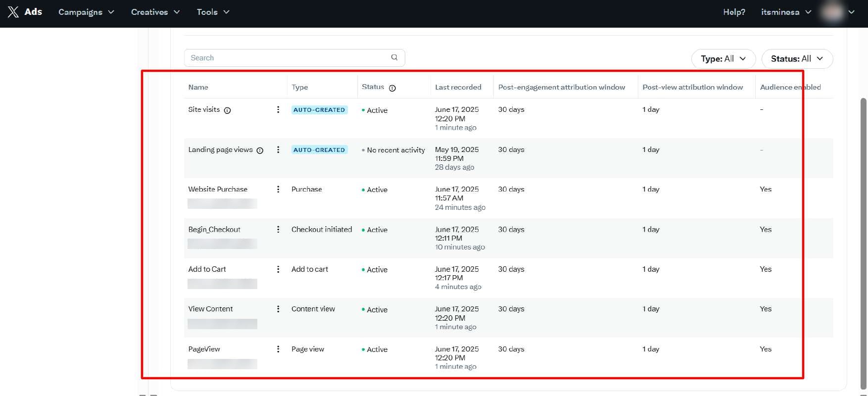Click the blurred profile avatar
The height and width of the screenshot is (396, 868).
832,12
